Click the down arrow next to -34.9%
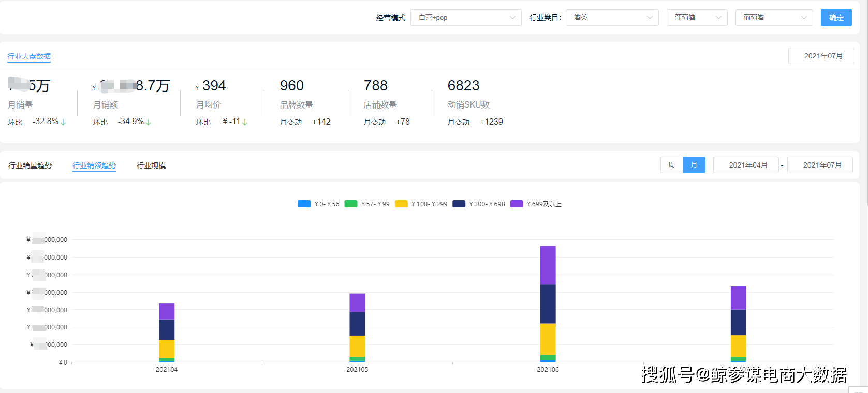The width and height of the screenshot is (868, 393). (149, 123)
